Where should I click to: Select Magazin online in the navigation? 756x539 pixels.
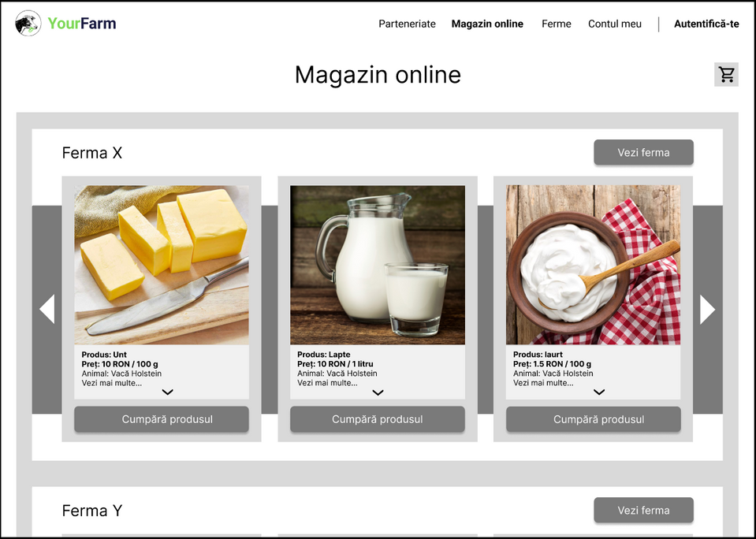click(487, 24)
